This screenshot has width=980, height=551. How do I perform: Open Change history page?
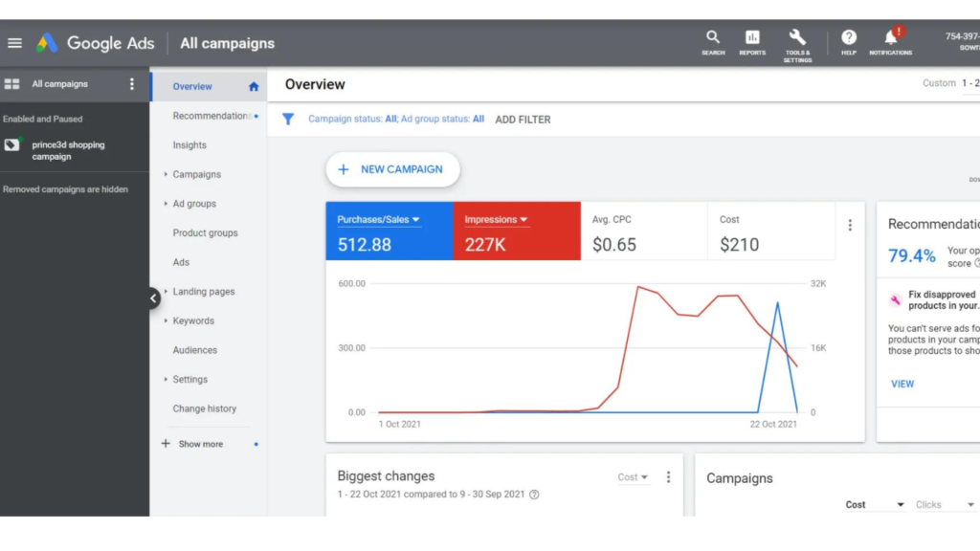(205, 408)
